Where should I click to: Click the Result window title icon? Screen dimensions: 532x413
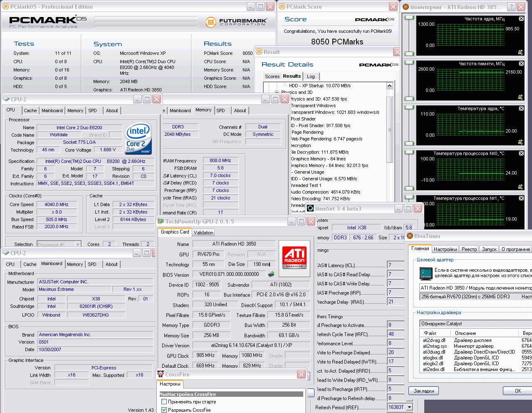pyautogui.click(x=259, y=52)
